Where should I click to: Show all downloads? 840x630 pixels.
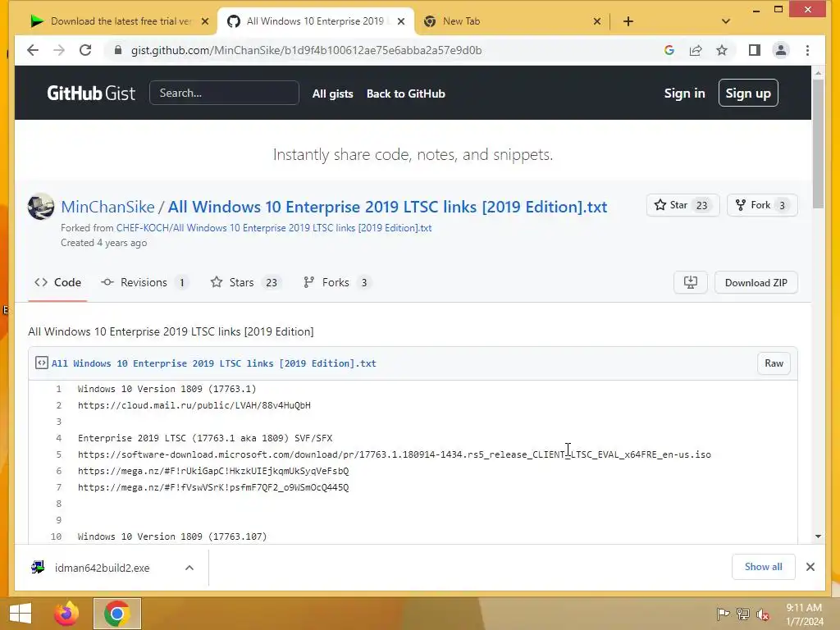tap(763, 567)
